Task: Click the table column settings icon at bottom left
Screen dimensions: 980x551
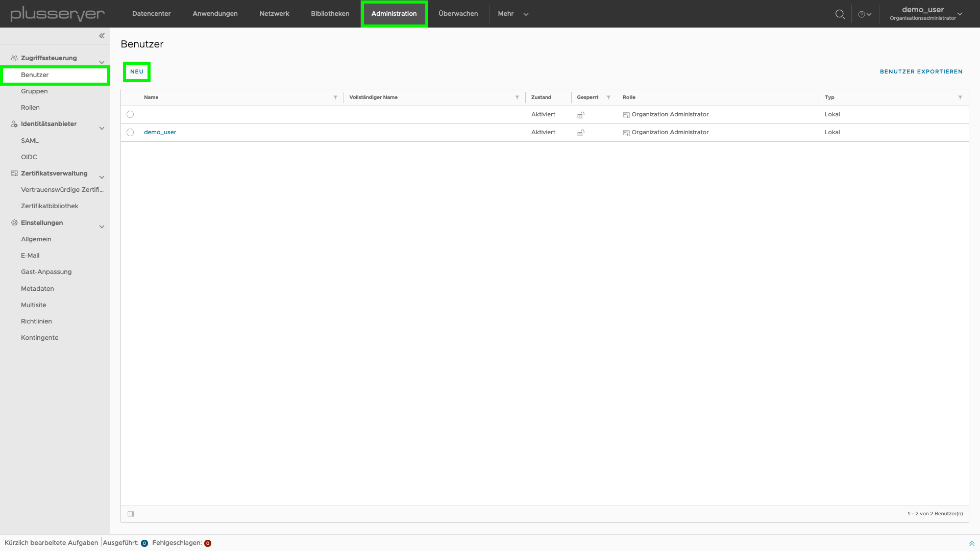Action: pyautogui.click(x=131, y=513)
